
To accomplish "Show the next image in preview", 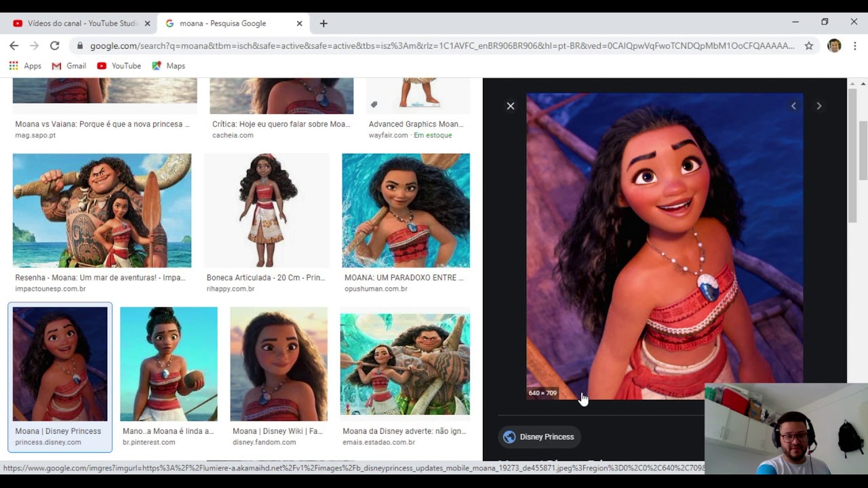I will 818,106.
